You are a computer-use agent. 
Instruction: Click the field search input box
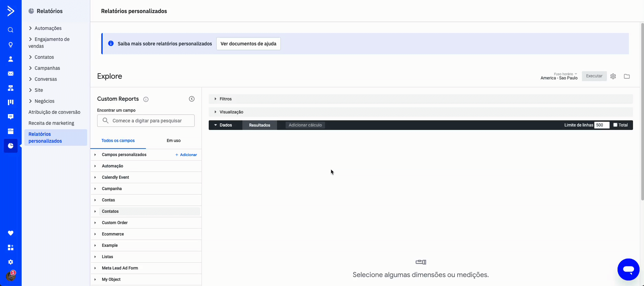pyautogui.click(x=146, y=121)
